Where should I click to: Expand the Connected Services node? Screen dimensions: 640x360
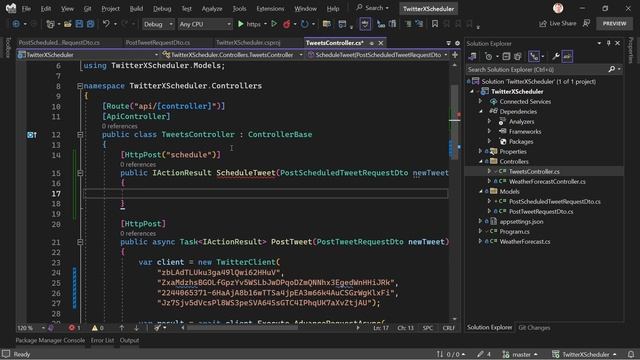pyautogui.click(x=480, y=101)
